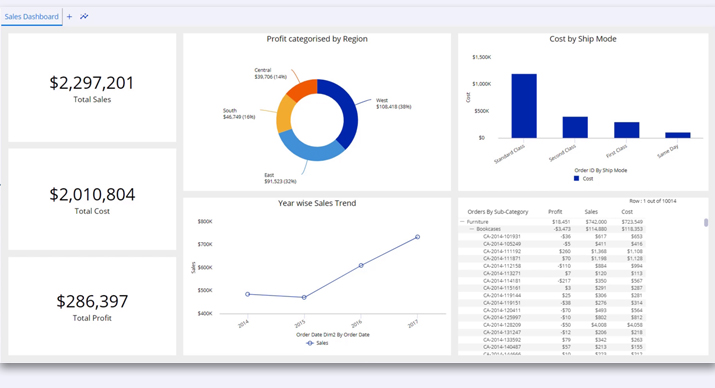
Task: Click 'Order ID By Ship Mode' axis label
Action: [x=601, y=171]
